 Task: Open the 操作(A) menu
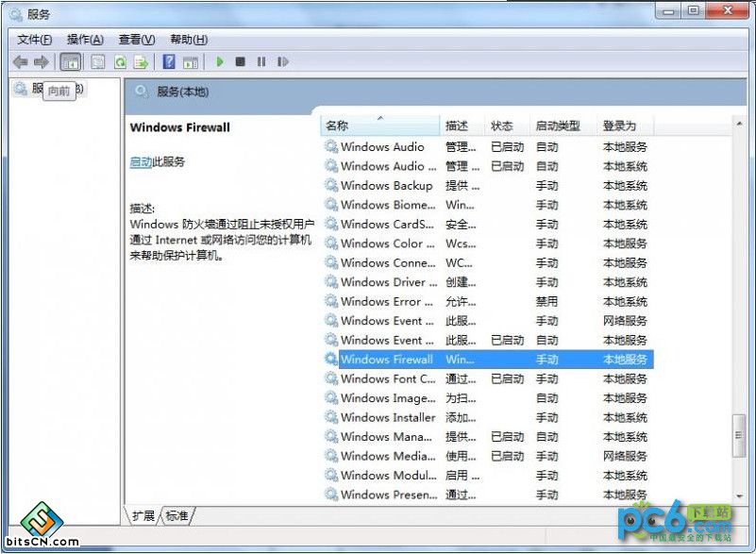click(x=85, y=40)
